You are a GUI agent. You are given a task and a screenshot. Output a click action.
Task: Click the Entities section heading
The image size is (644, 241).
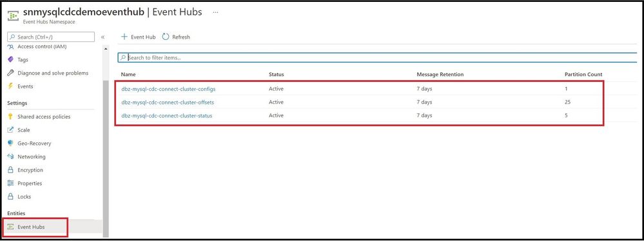pos(16,213)
